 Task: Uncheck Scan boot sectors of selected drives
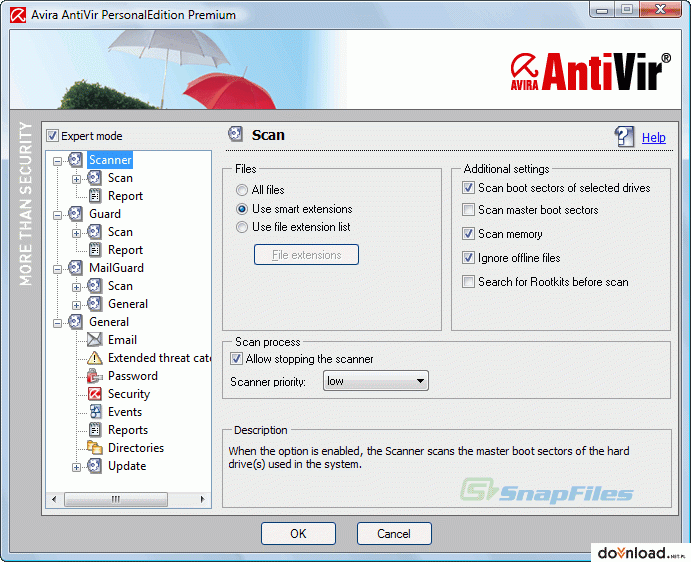[x=468, y=188]
